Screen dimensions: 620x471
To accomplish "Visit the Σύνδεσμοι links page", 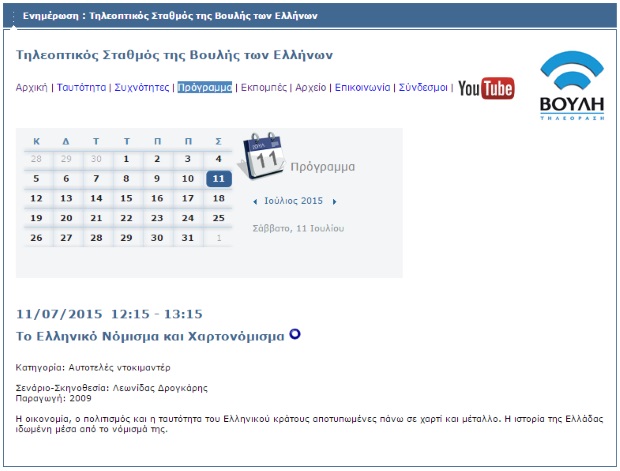I will (424, 88).
